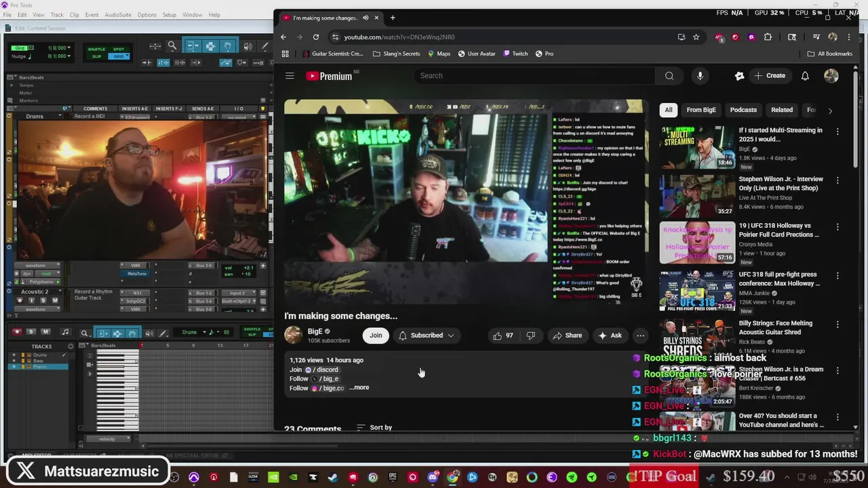Select the MIDI editor Grabber hand tool
The height and width of the screenshot is (488, 868).
click(132, 333)
